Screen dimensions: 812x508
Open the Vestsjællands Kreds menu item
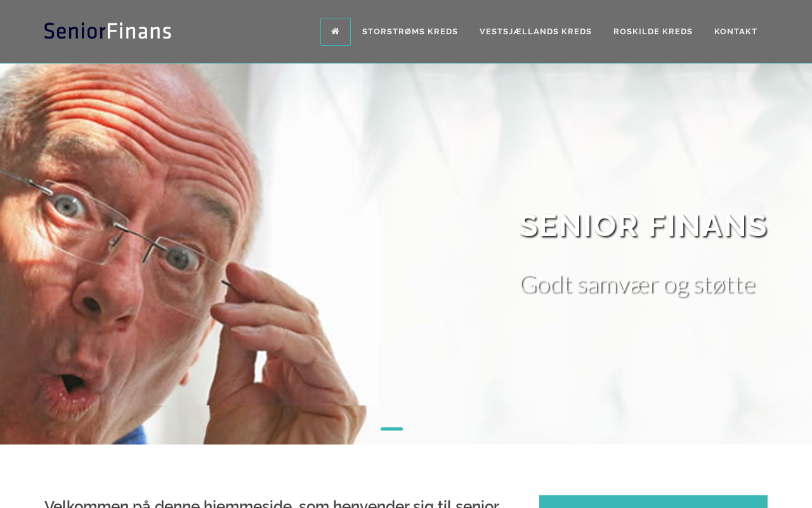pyautogui.click(x=535, y=32)
